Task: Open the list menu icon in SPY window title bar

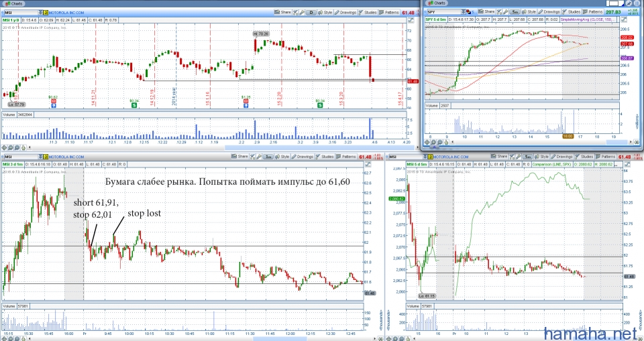Action: click(637, 3)
